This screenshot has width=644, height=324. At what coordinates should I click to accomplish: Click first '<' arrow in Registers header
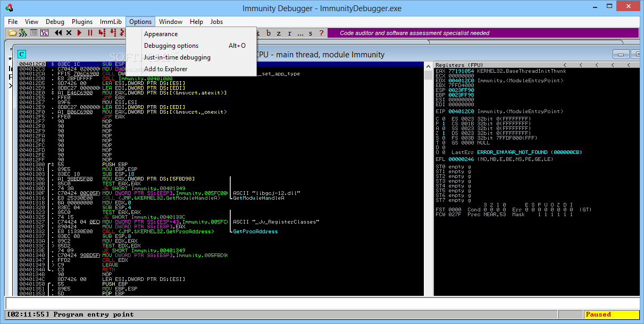[566, 65]
